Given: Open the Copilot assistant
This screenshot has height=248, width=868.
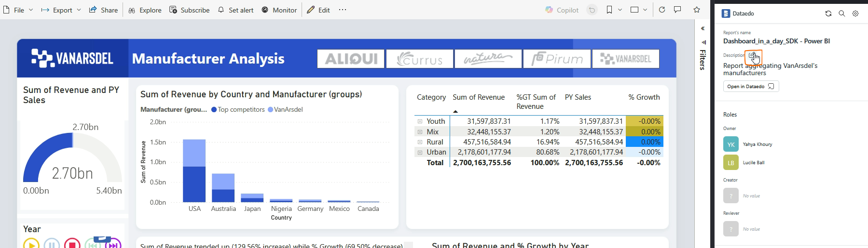Looking at the screenshot, I should click(x=562, y=10).
